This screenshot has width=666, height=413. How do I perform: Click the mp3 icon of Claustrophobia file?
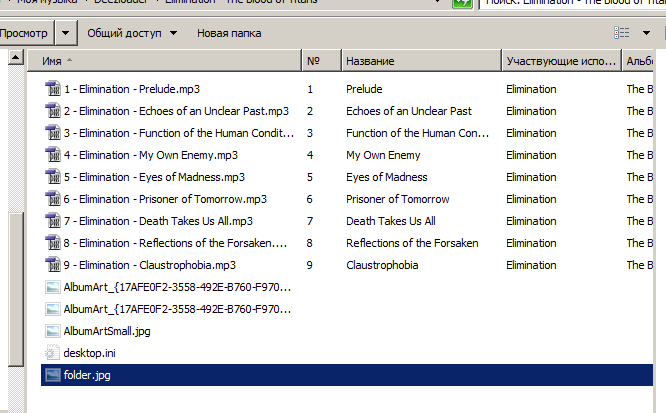tap(53, 266)
